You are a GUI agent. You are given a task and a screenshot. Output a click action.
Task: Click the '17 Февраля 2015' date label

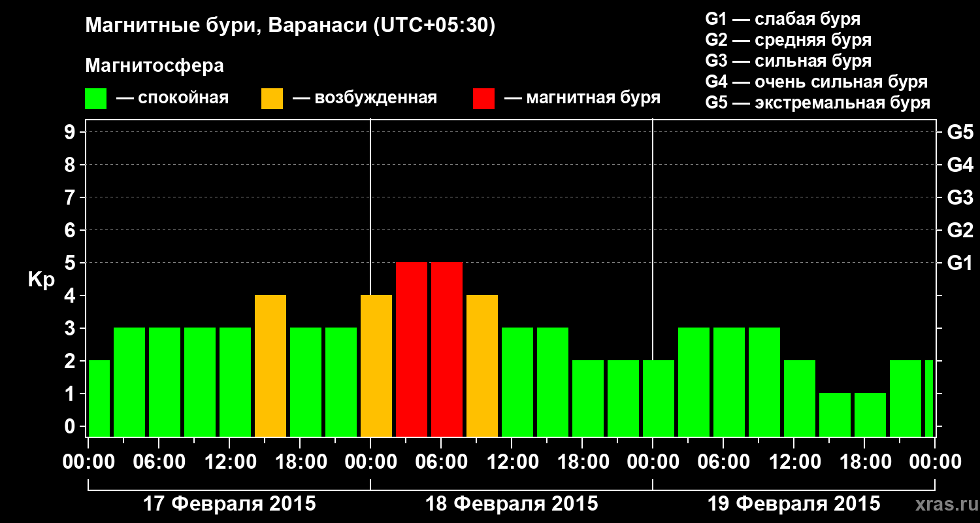229,504
